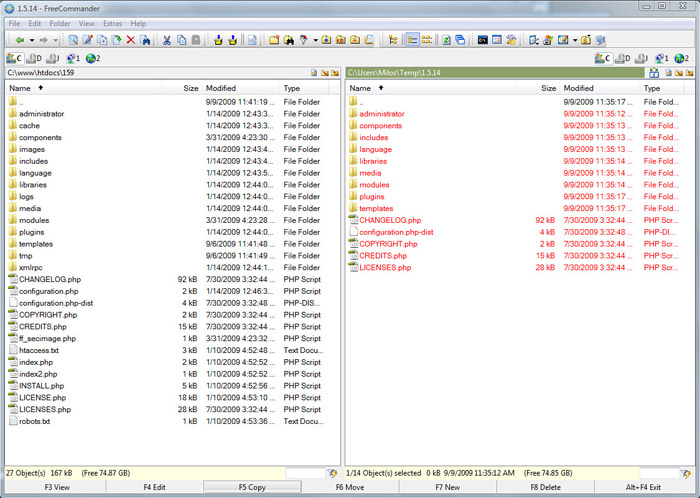Screen dimensions: 700x498
Task: Click the binoculars Search files icon
Action: [x=288, y=40]
